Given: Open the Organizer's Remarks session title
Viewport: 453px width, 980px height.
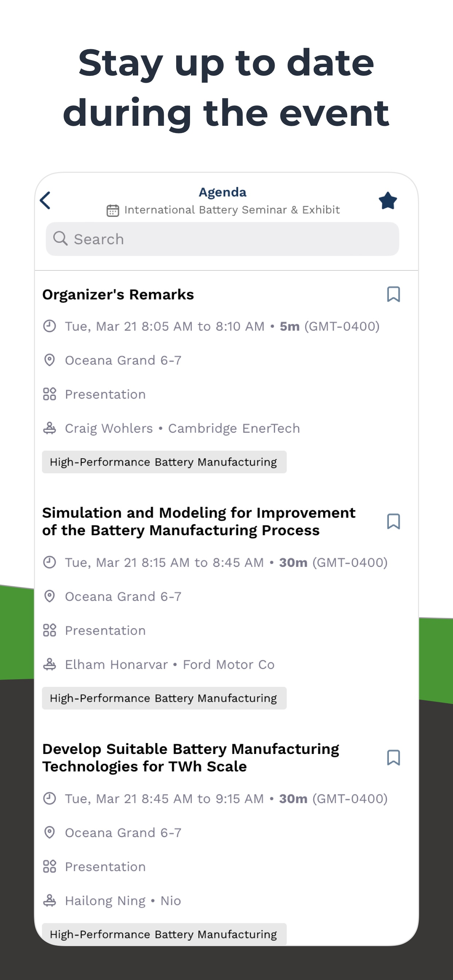Looking at the screenshot, I should [118, 295].
